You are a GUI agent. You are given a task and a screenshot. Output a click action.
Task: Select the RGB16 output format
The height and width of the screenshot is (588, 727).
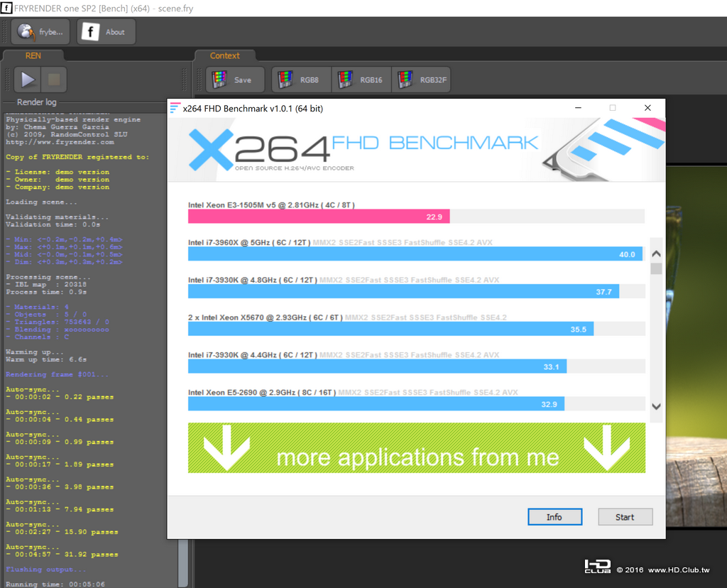(x=361, y=80)
